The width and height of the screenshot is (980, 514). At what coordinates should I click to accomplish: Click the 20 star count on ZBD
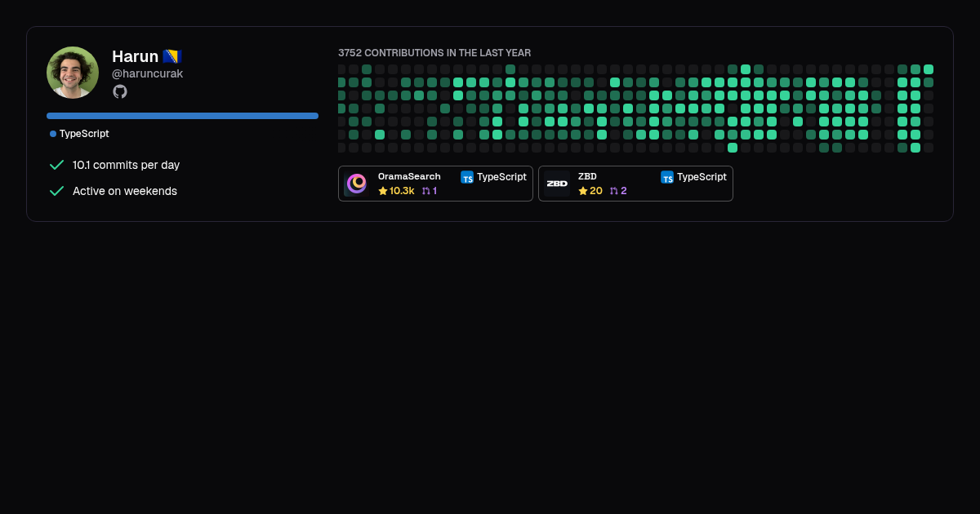click(596, 191)
